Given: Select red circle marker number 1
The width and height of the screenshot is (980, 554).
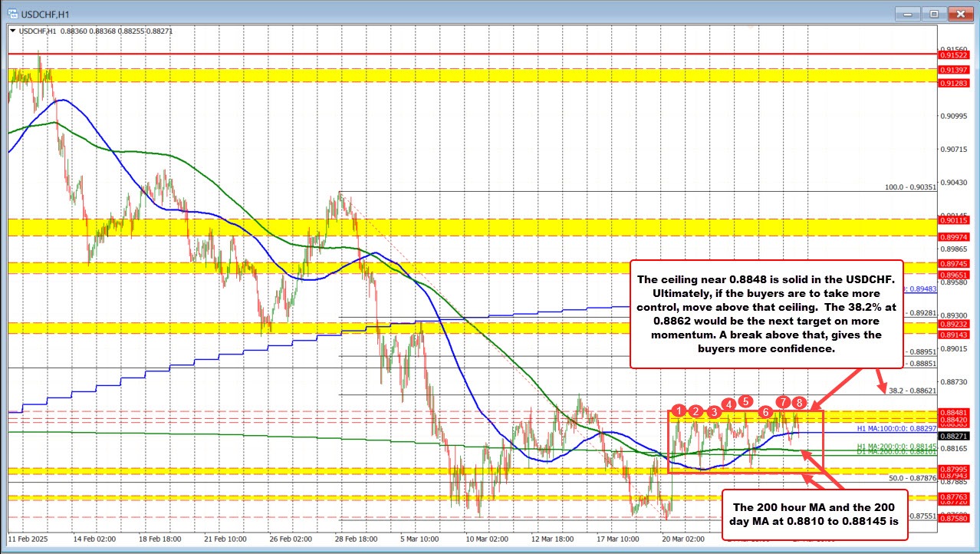Looking at the screenshot, I should click(x=678, y=411).
